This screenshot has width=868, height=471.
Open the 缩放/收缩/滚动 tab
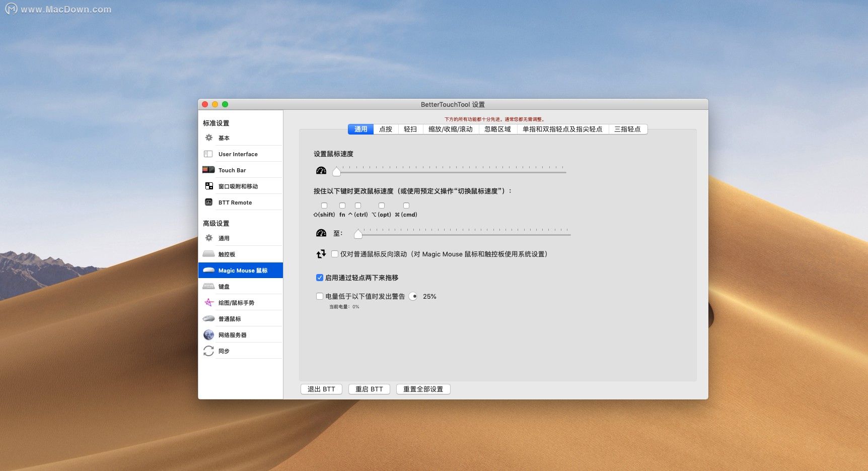click(x=451, y=129)
